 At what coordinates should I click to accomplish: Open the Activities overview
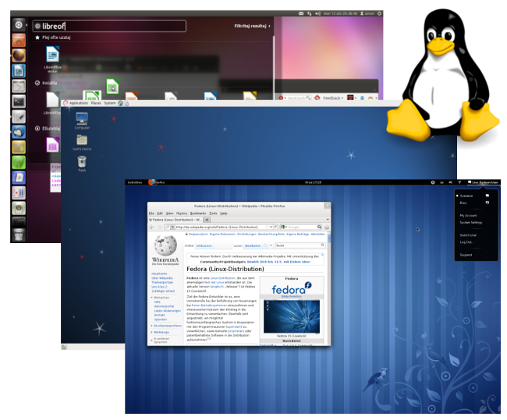(x=135, y=182)
